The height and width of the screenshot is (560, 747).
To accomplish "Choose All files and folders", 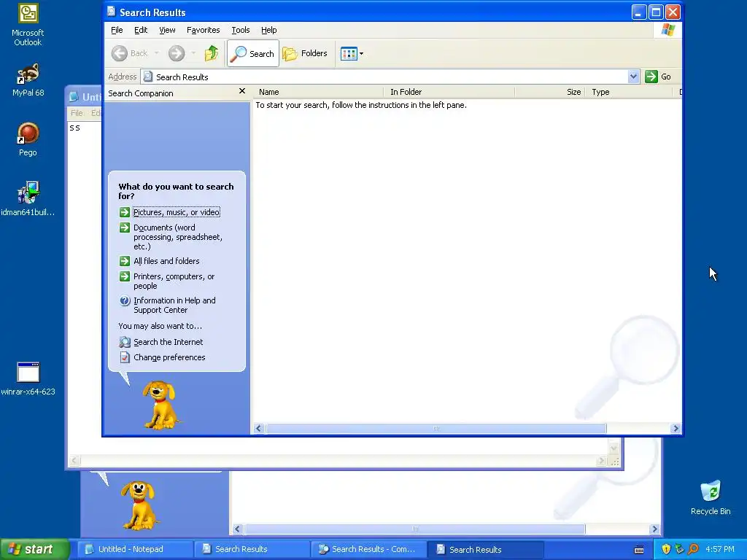I will point(166,261).
